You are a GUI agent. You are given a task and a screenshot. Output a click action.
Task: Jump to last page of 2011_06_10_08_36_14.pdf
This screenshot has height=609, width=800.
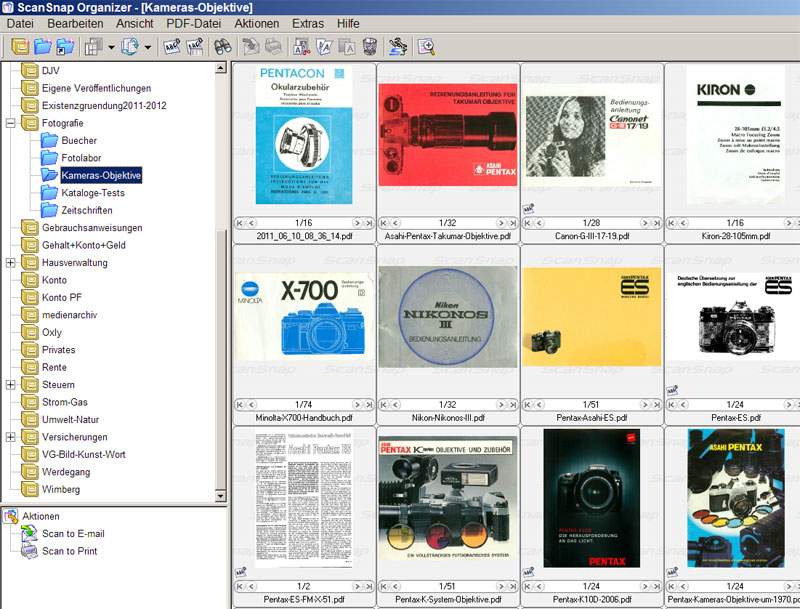369,223
